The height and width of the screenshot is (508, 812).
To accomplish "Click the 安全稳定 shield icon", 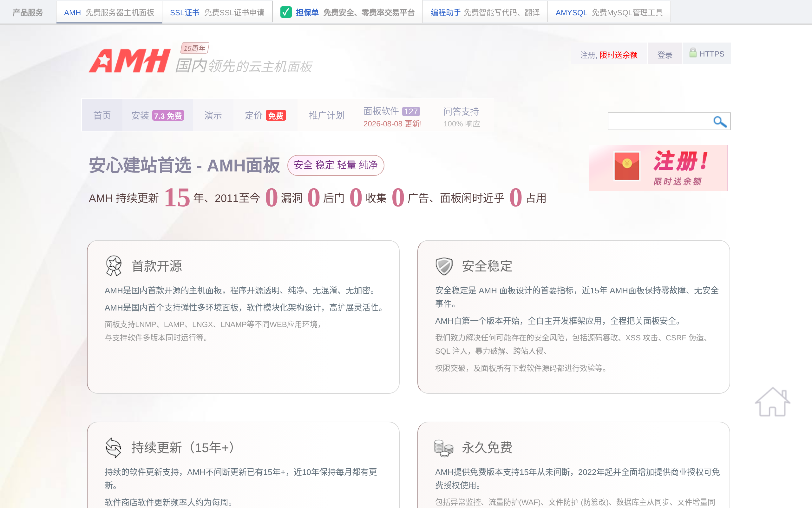I will (x=444, y=266).
